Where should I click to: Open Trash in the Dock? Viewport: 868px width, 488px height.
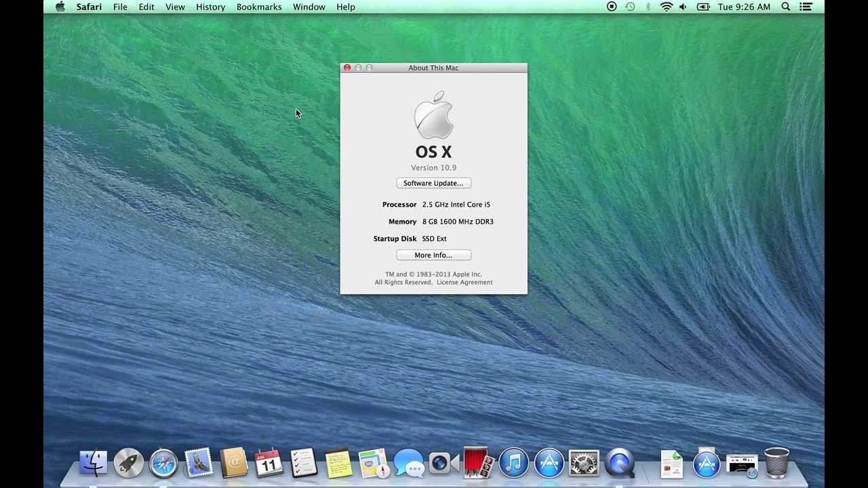click(776, 463)
